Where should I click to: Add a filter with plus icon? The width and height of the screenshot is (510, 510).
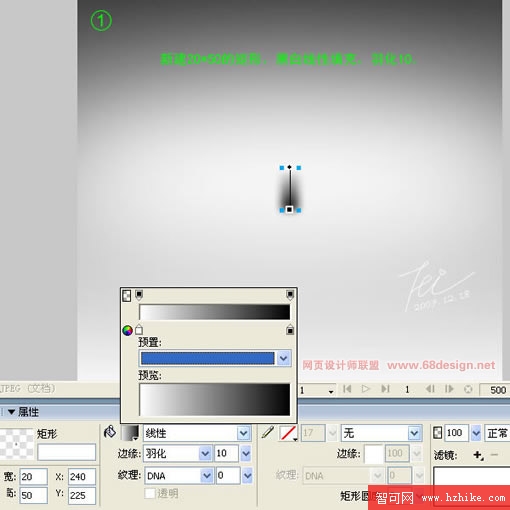pos(478,455)
